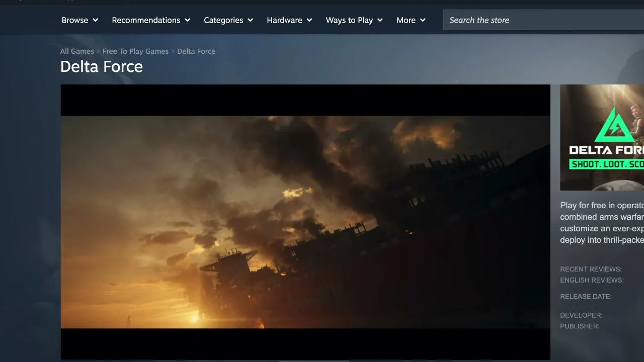This screenshot has width=644, height=362.
Task: Expand the Ways to Play dropdown arrow
Action: pos(380,20)
